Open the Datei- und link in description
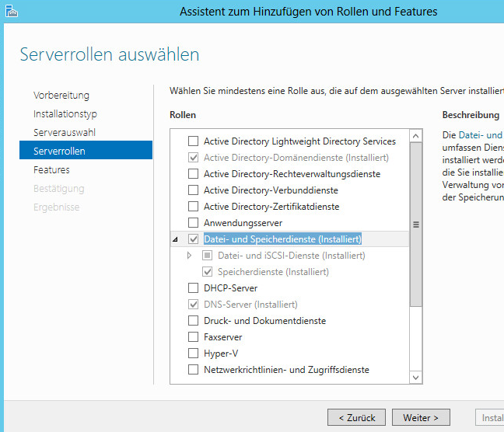Screen dimensions: 504x432 tap(480, 135)
